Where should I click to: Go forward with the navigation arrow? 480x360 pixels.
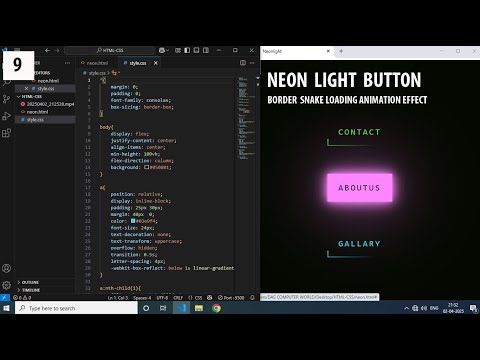click(x=57, y=50)
